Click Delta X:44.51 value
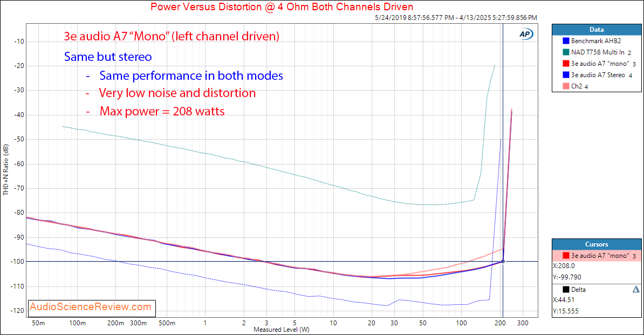 (x=564, y=300)
